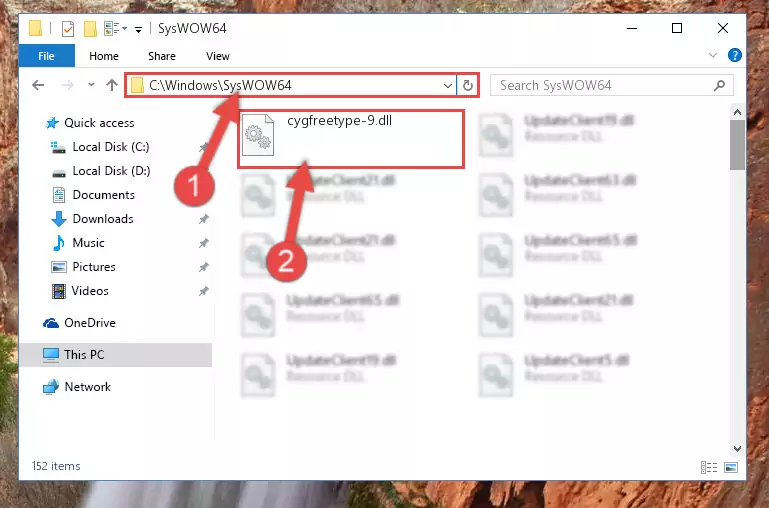Viewport: 769px width, 508px height.
Task: Click the pin icon next to Downloads
Action: point(204,219)
